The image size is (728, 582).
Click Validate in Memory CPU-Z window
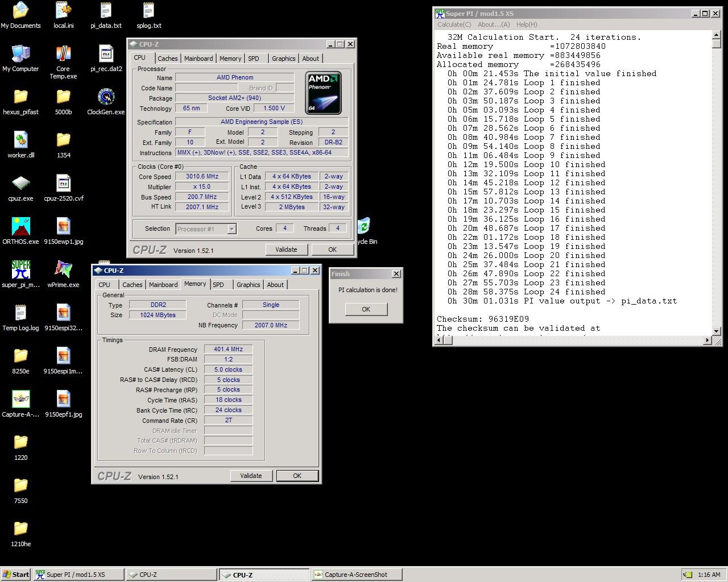[251, 476]
